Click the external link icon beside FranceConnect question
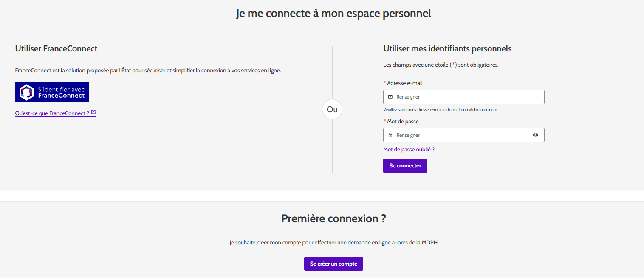644x278 pixels. click(x=93, y=113)
